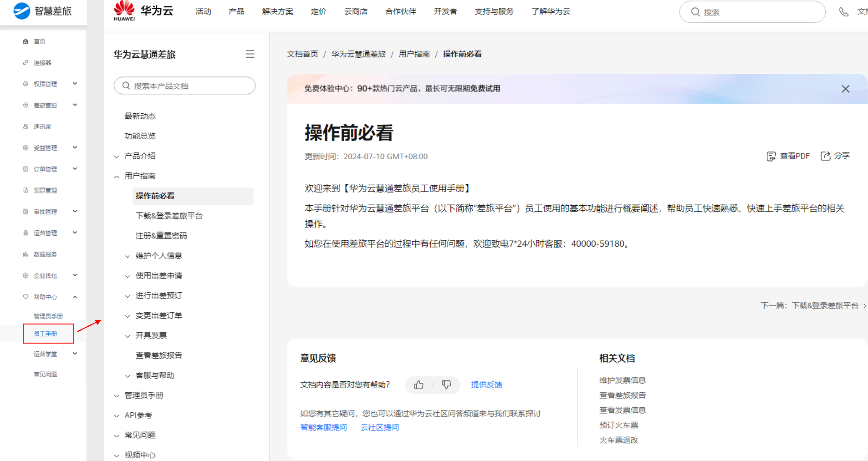Open the 产品 top menu
868x461 pixels.
pos(236,11)
